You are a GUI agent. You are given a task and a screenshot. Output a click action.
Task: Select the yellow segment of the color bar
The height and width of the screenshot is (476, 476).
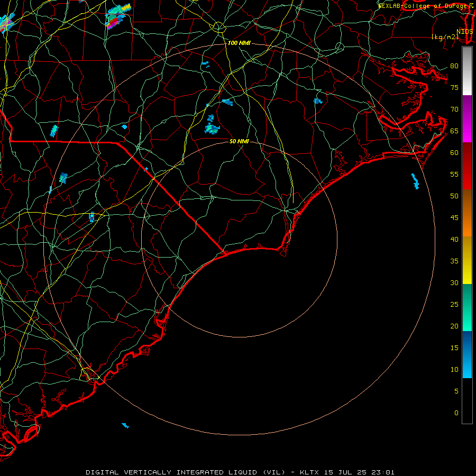467,260
